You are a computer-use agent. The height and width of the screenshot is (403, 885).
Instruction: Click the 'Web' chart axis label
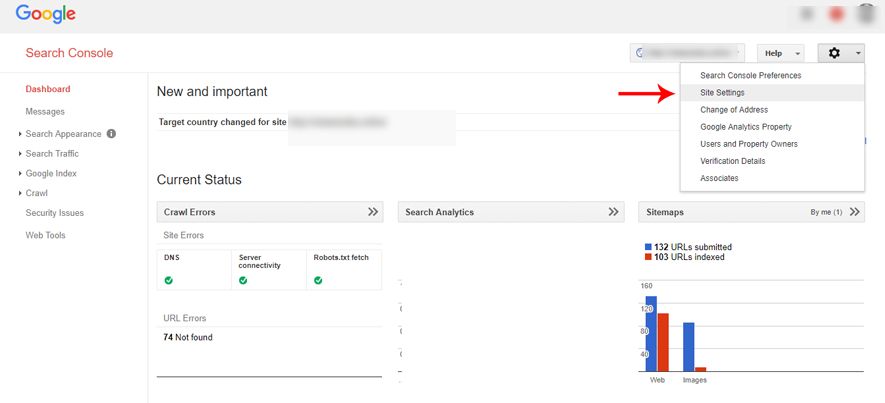pos(658,380)
